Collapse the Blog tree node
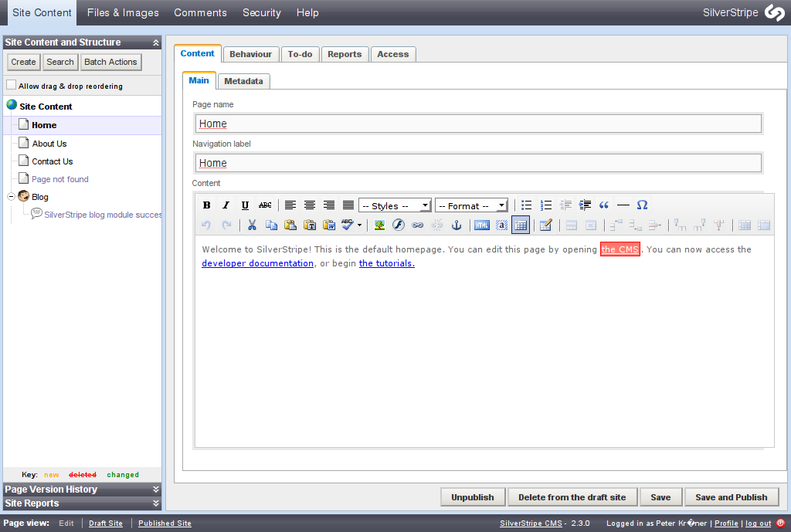791x532 pixels. pyautogui.click(x=11, y=197)
